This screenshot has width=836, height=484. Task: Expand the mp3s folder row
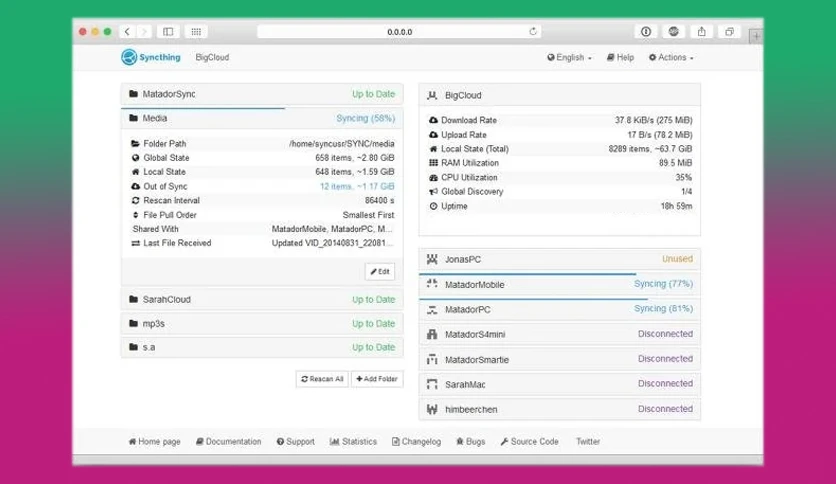click(262, 324)
